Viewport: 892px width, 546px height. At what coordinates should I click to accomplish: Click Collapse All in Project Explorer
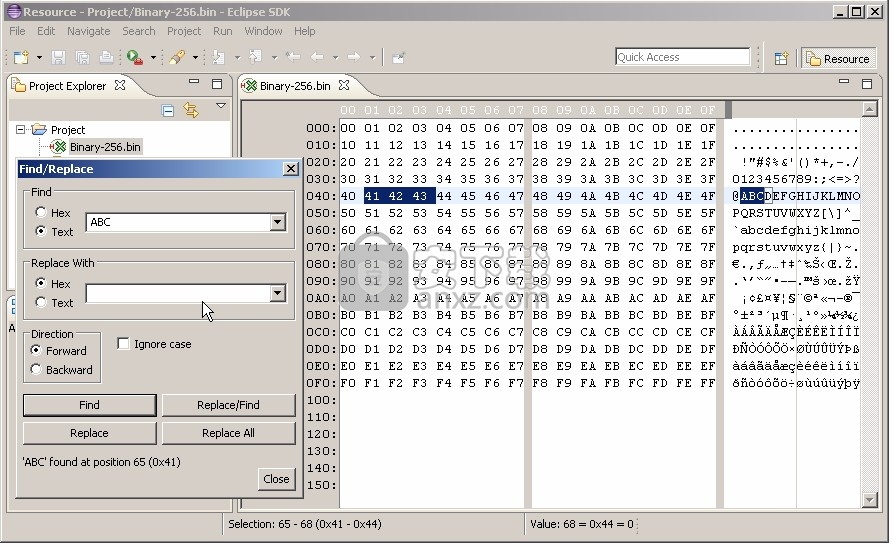(168, 110)
